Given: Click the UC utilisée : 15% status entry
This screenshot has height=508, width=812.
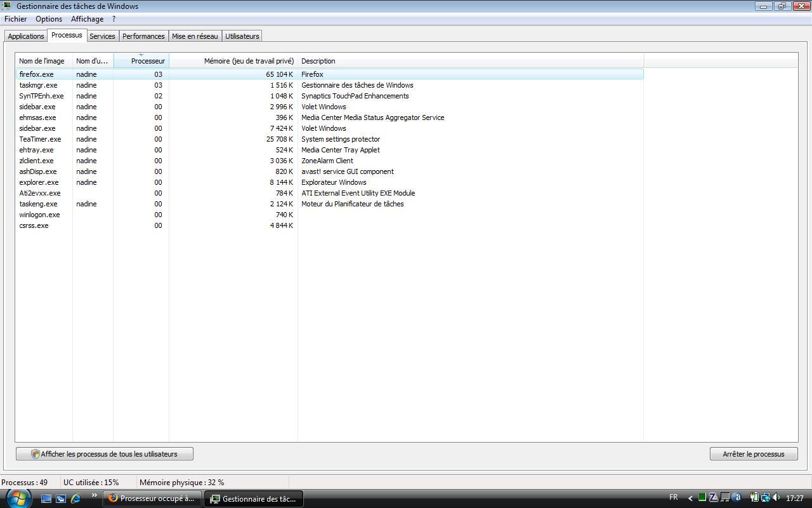Looking at the screenshot, I should tap(91, 483).
